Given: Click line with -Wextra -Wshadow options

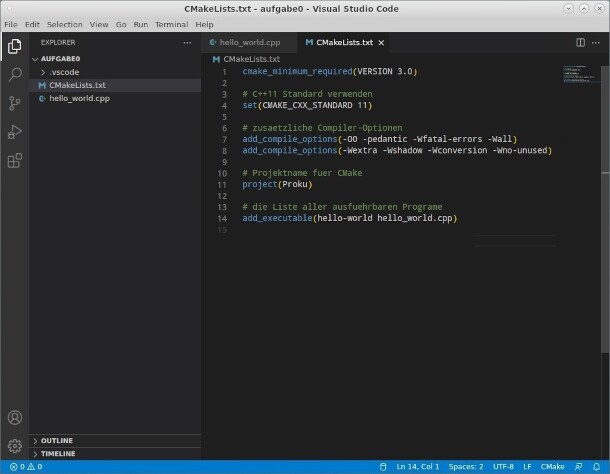Looking at the screenshot, I should coord(397,151).
